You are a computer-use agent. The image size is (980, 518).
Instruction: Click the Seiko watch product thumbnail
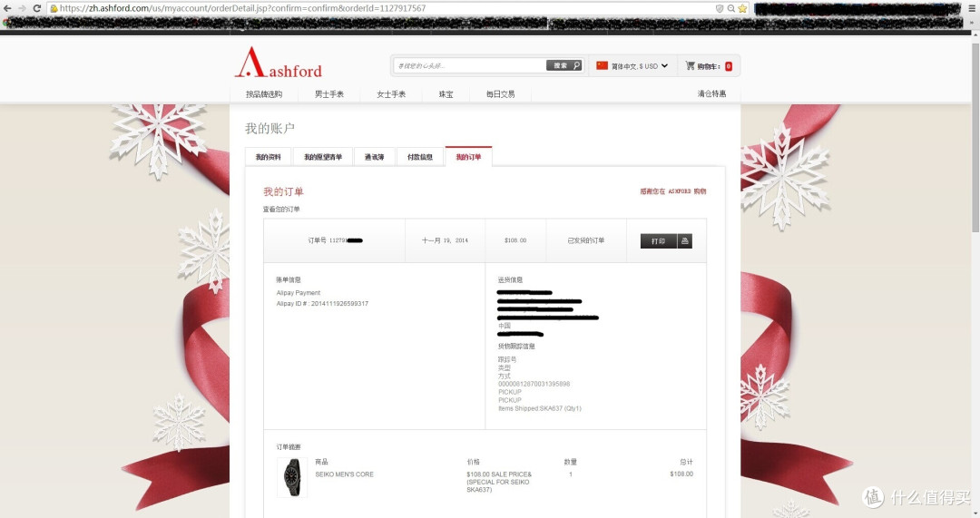click(292, 478)
